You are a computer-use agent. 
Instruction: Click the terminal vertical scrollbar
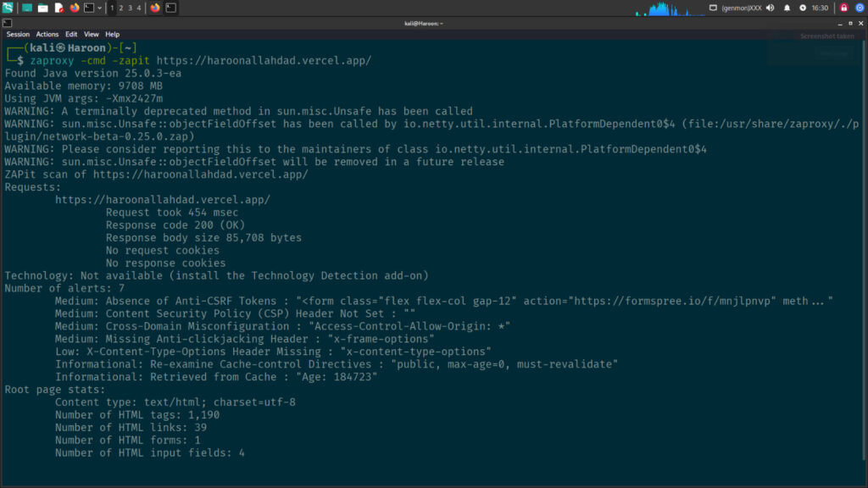(x=865, y=249)
